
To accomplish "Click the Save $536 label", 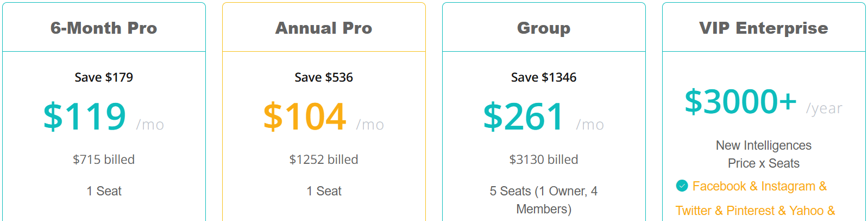I will (x=324, y=77).
